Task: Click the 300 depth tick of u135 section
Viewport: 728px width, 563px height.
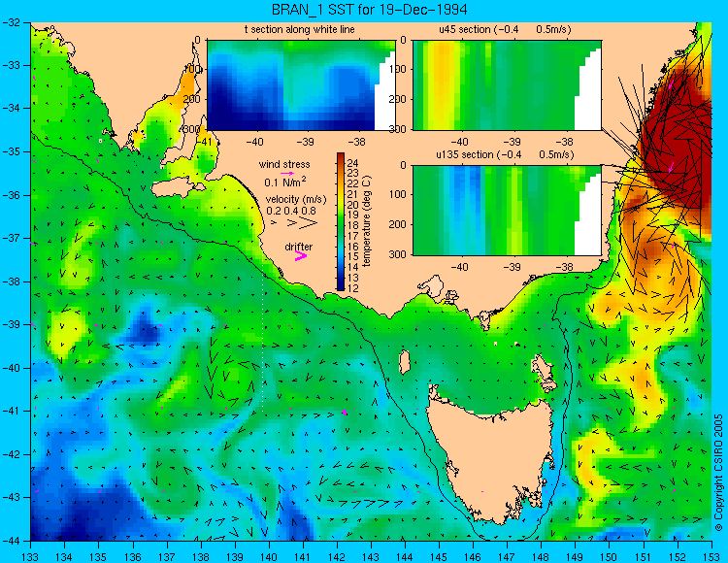Action: [398, 254]
